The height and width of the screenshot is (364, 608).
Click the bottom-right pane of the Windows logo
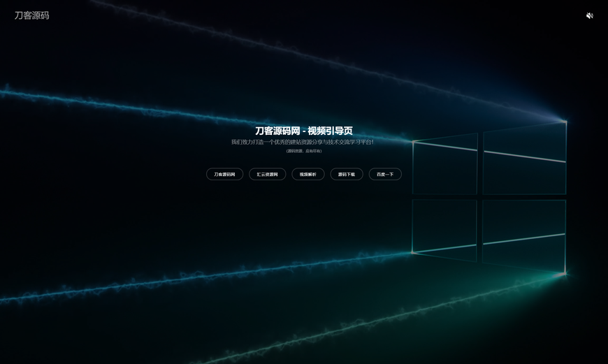click(x=524, y=235)
